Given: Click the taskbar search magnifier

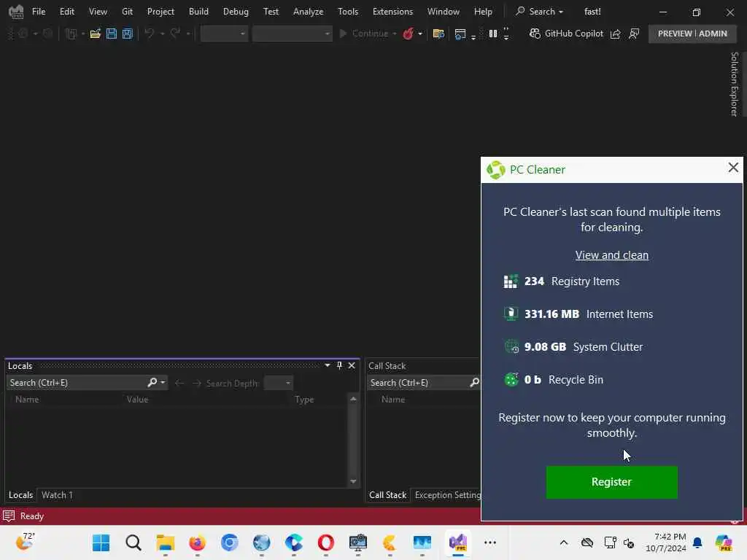Looking at the screenshot, I should coord(133,542).
